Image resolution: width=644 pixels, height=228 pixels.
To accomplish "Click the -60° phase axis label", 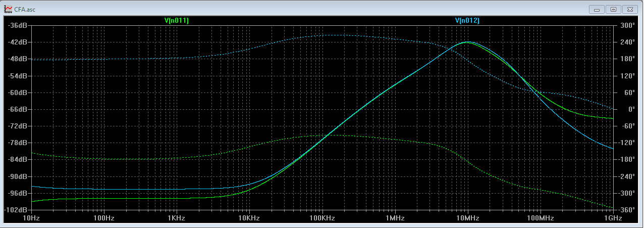I will pyautogui.click(x=628, y=126).
